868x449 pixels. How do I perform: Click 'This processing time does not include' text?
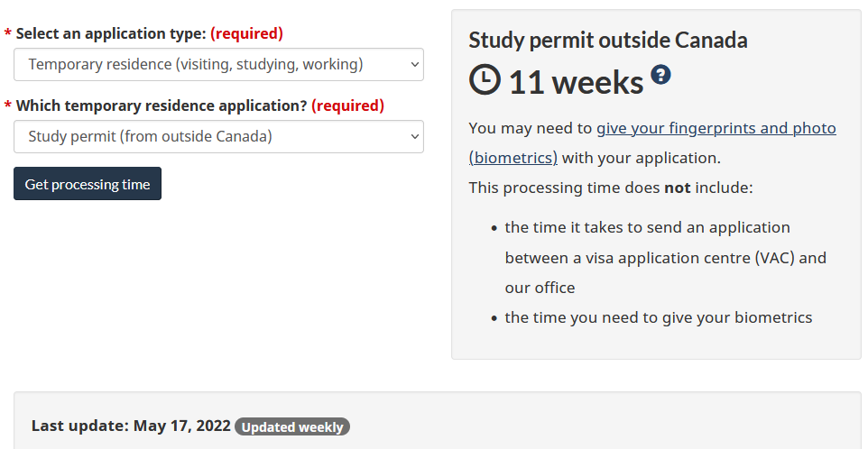[610, 188]
